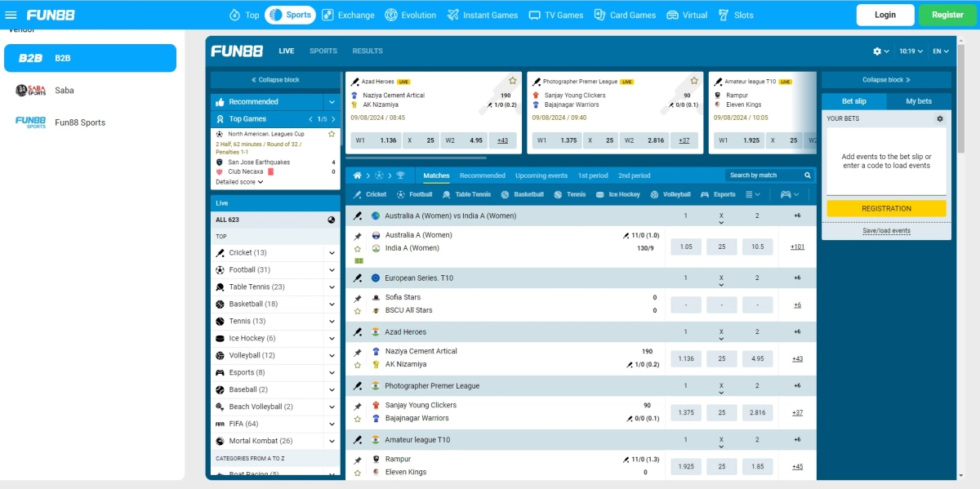Screen dimensions: 980x489
Task: Open the Exchange section in the top navigation
Action: tap(348, 15)
